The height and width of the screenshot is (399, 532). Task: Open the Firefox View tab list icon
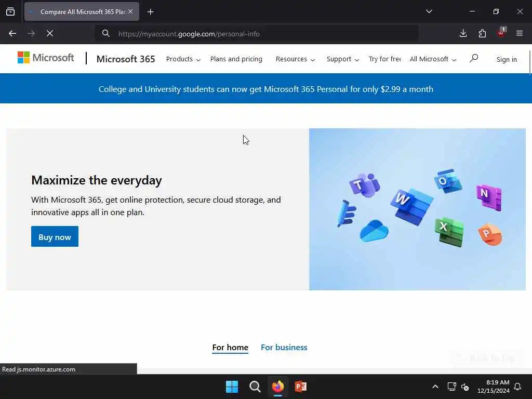[10, 11]
